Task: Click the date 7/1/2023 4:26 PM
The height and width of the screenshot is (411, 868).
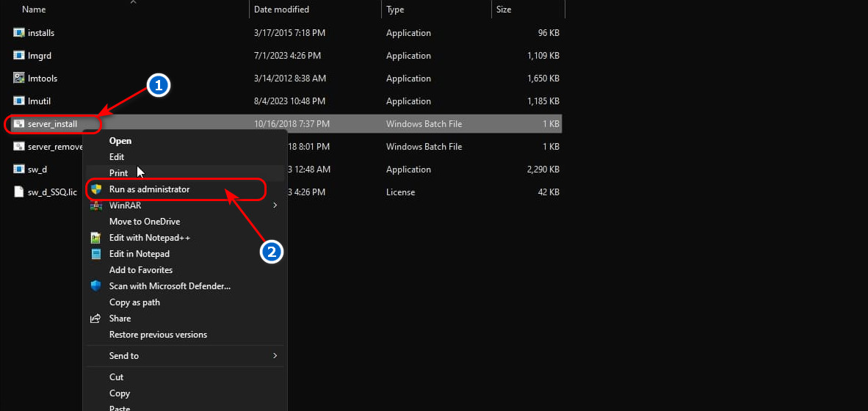Action: [x=287, y=55]
